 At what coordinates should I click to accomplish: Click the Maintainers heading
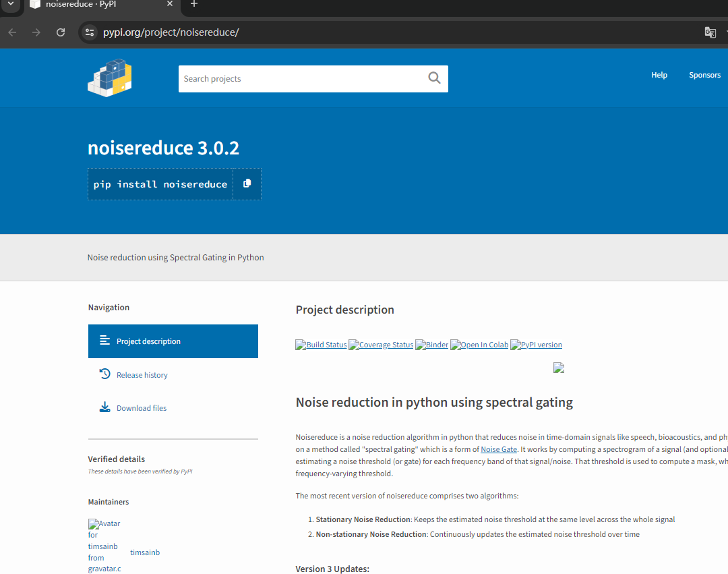coord(109,502)
